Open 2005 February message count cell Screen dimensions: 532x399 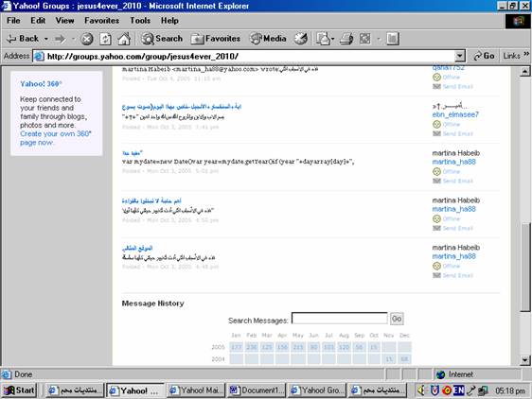click(252, 347)
